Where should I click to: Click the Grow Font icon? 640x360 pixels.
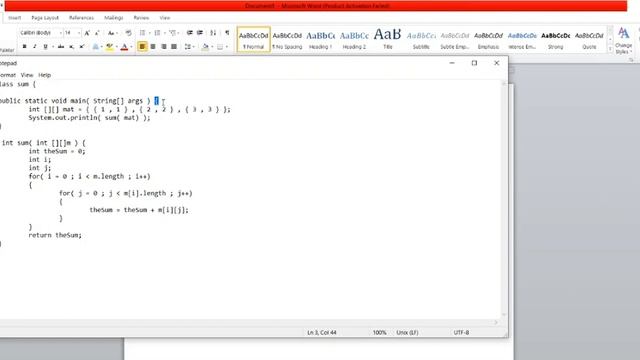(87, 33)
